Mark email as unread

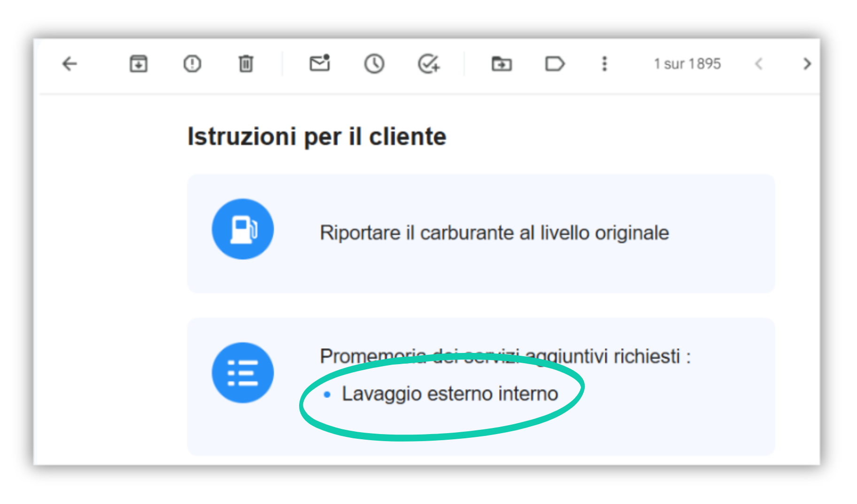coord(320,63)
